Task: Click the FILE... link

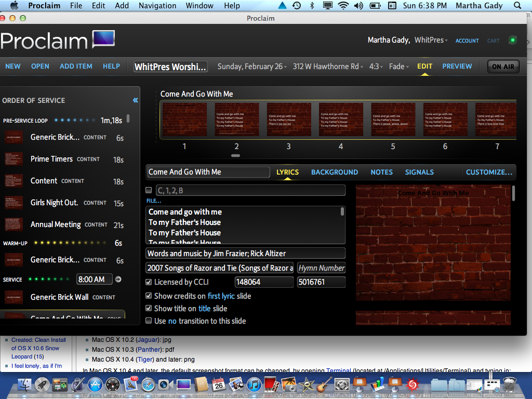Action: [154, 201]
